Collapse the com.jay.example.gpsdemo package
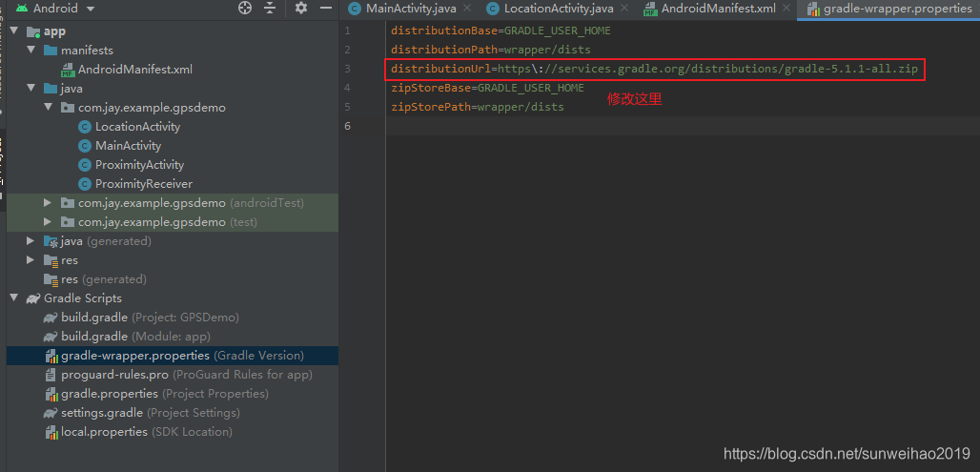Viewport: 980px width, 472px height. pos(48,108)
